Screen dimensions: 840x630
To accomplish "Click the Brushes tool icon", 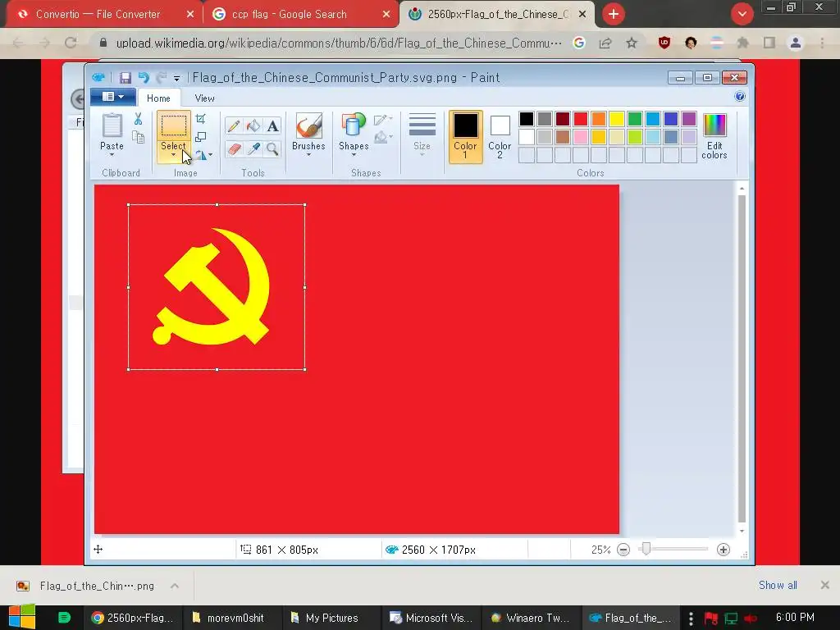I will pyautogui.click(x=308, y=126).
